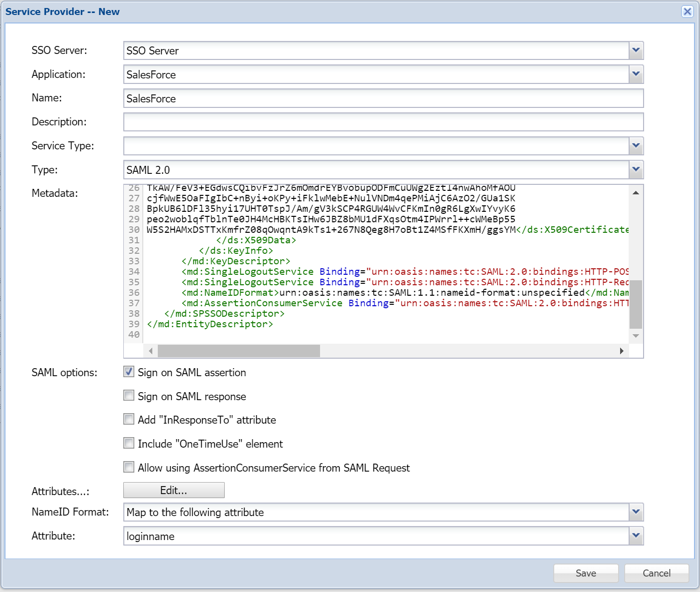Screen dimensions: 700x592
Task: Click the metadata horizontal scrollbar thumb
Action: 239,351
